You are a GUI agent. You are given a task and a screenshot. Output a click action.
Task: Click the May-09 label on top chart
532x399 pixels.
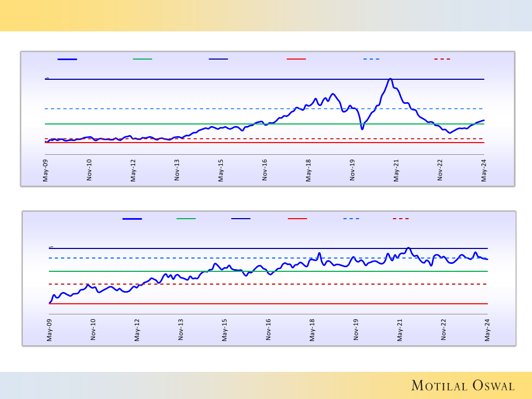click(46, 170)
